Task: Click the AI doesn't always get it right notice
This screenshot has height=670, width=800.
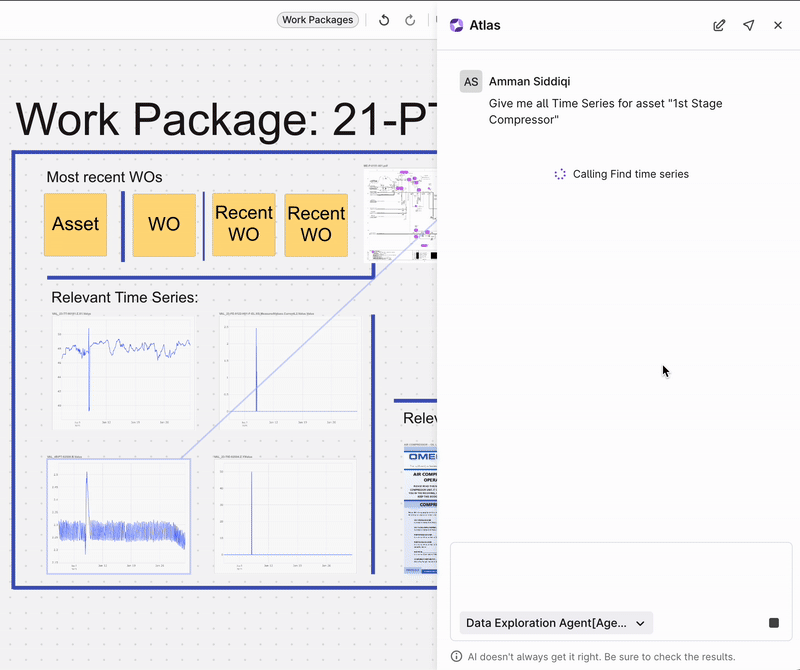Action: (601, 657)
